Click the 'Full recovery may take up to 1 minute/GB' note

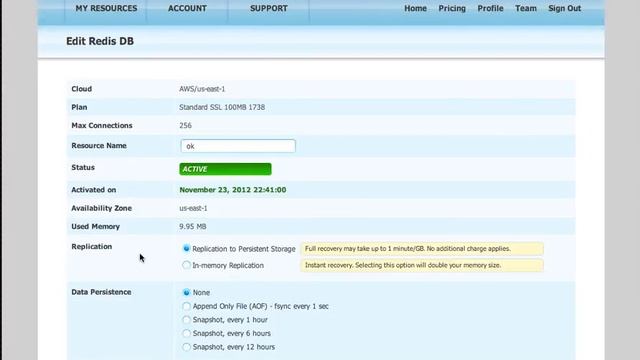pyautogui.click(x=422, y=249)
